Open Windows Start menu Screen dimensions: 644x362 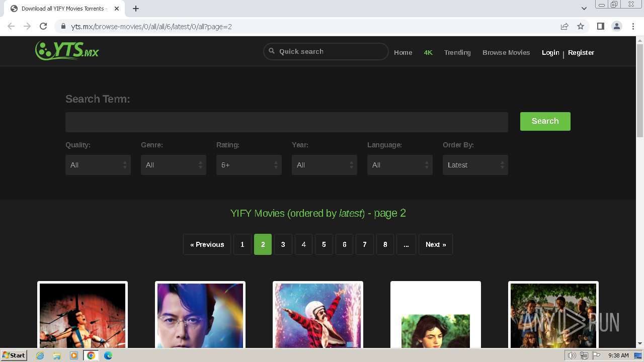click(14, 355)
